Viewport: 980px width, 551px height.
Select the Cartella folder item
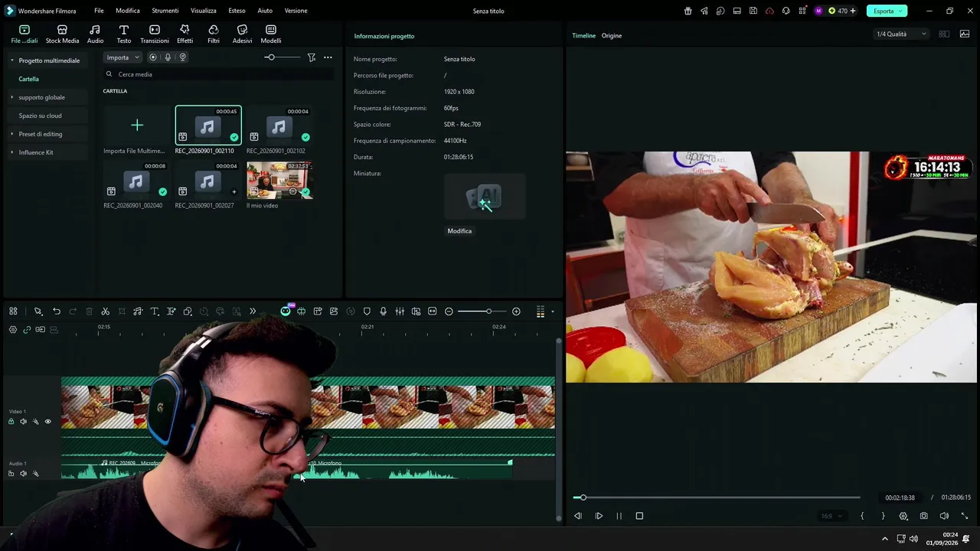28,79
